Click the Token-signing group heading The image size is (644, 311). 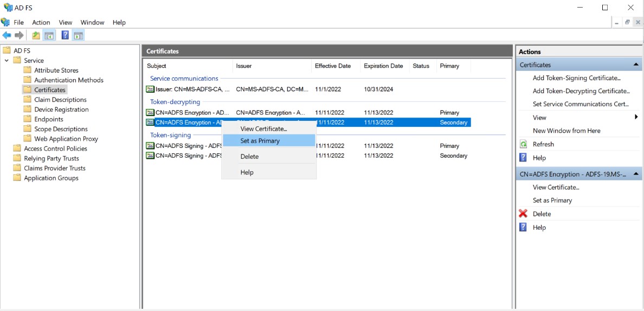(x=170, y=134)
